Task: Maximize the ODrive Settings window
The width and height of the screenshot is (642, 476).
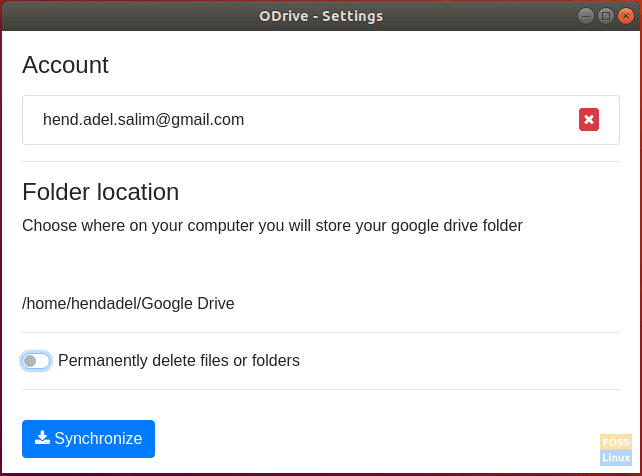Action: pyautogui.click(x=606, y=16)
